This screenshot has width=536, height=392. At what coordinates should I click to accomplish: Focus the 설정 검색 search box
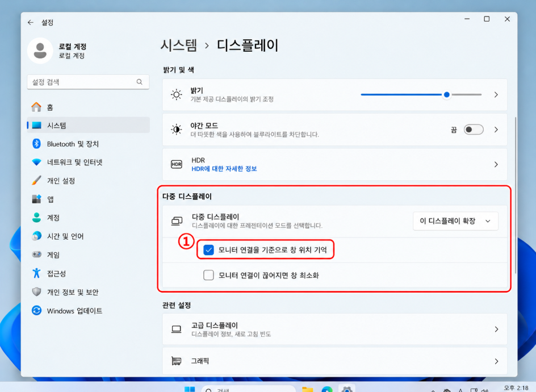[x=88, y=82]
